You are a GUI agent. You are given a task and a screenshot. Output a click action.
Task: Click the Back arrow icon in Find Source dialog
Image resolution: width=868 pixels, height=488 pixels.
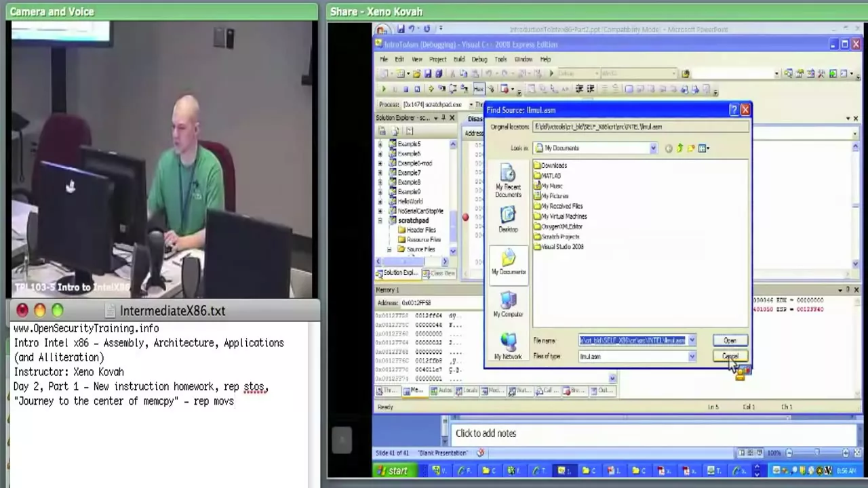click(669, 148)
